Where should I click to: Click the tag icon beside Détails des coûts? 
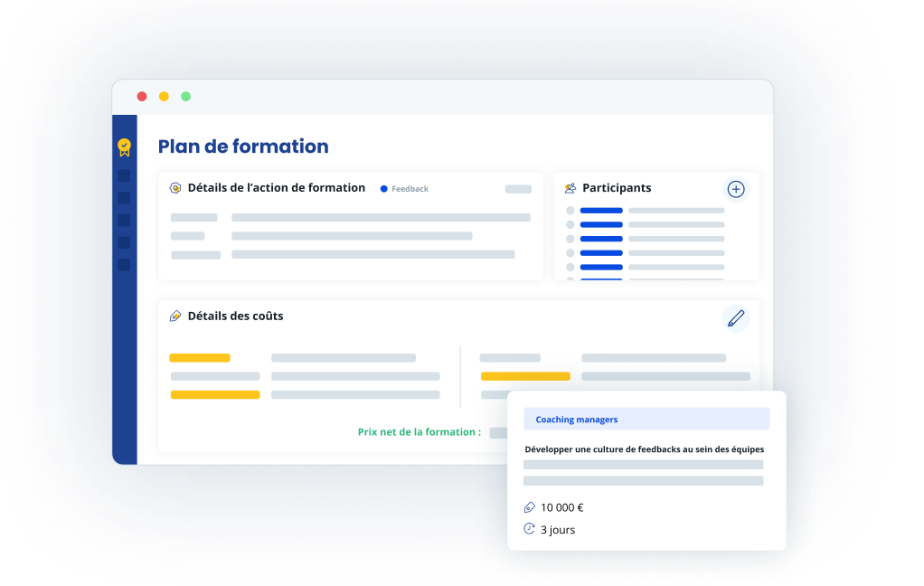click(x=175, y=317)
